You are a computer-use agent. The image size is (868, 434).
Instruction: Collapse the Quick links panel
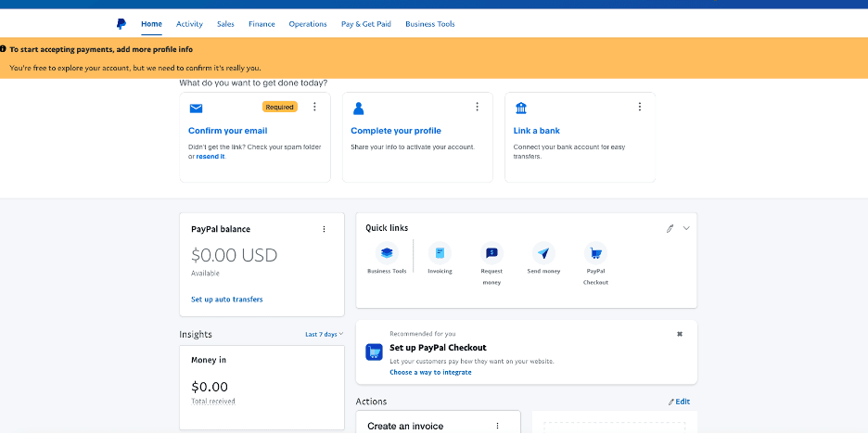click(686, 228)
